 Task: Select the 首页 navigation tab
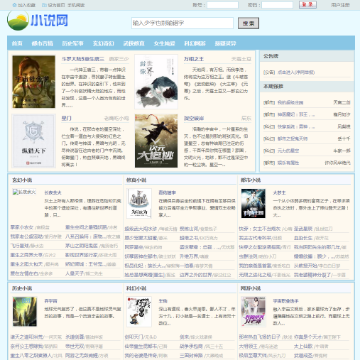click(17, 43)
